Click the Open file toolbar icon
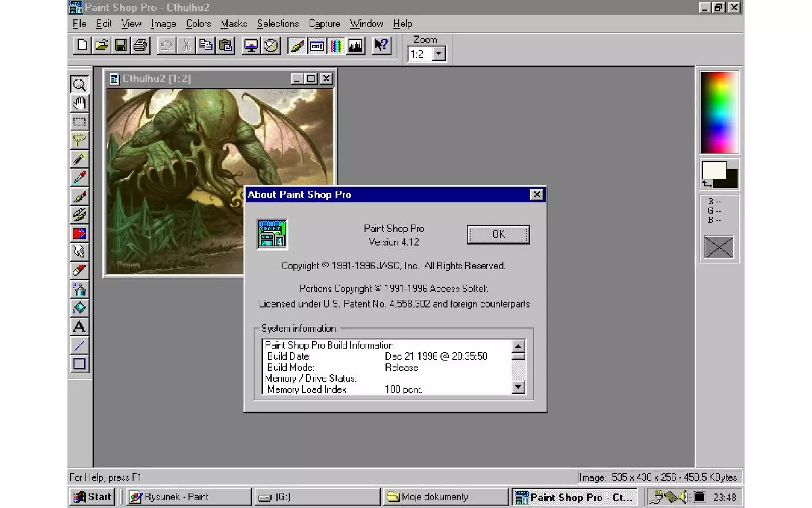Image resolution: width=812 pixels, height=508 pixels. 101,45
